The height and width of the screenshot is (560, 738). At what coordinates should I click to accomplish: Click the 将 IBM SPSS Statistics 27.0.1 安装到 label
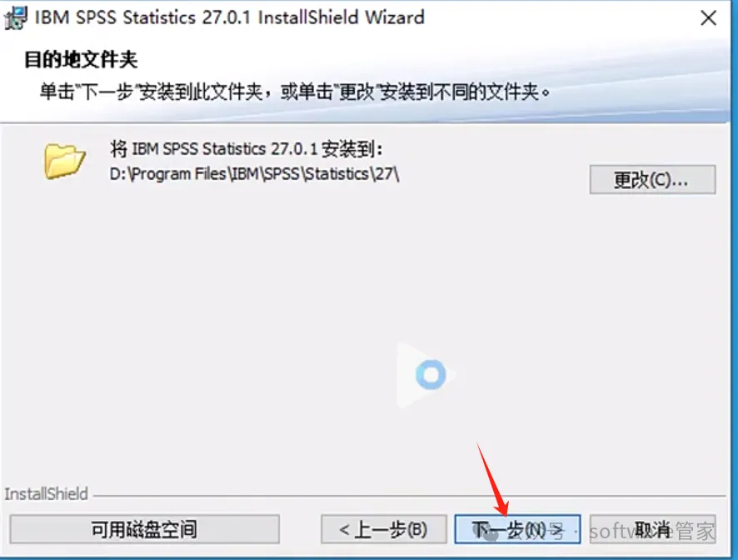(247, 149)
